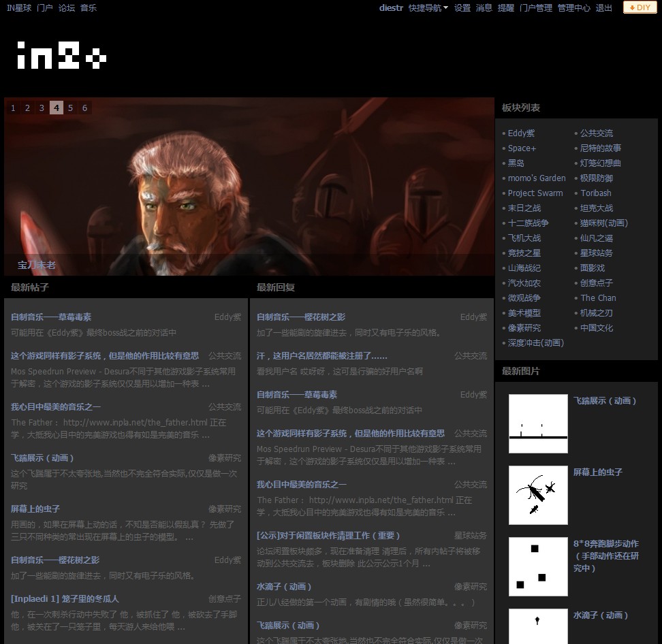Open the momo's Garden board
662x644 pixels.
[x=537, y=178]
